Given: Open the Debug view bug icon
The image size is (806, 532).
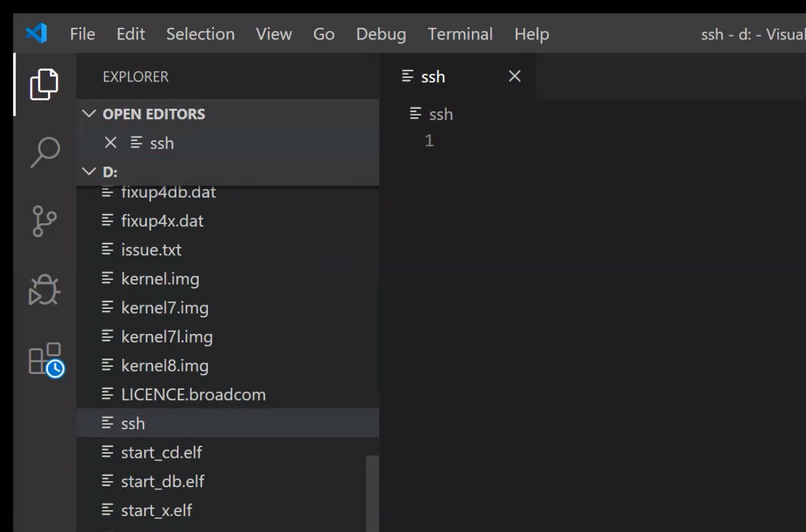Looking at the screenshot, I should 44,289.
